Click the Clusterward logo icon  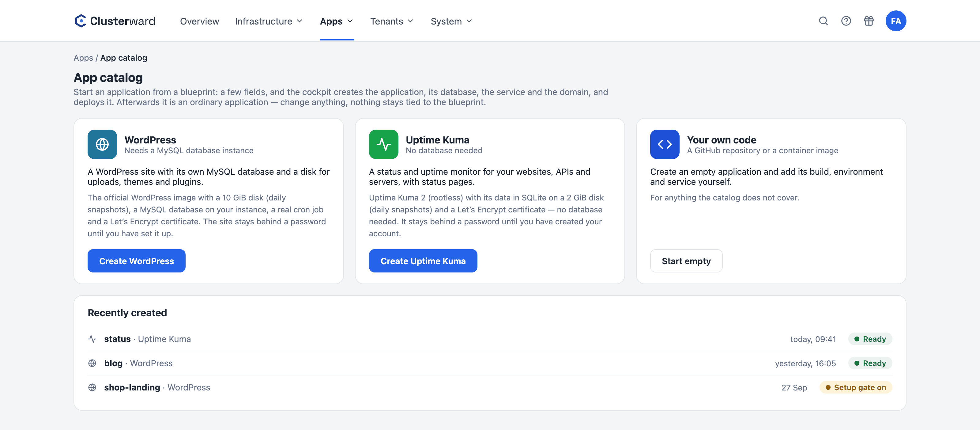(x=80, y=21)
